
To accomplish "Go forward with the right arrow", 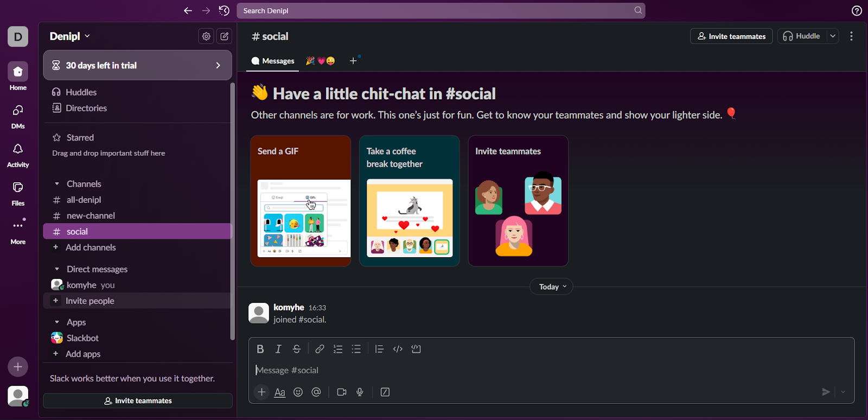I will pyautogui.click(x=206, y=11).
